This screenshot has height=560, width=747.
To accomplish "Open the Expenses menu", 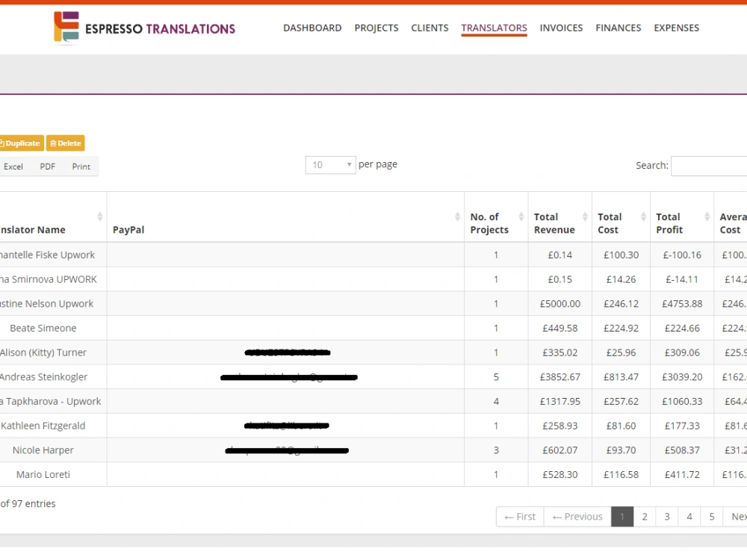I will (677, 28).
